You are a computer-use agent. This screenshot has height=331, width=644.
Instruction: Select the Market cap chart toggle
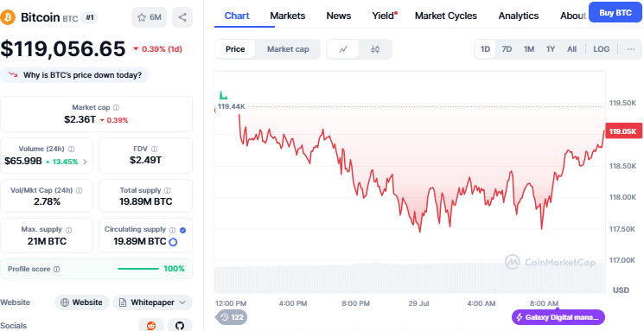pos(288,49)
